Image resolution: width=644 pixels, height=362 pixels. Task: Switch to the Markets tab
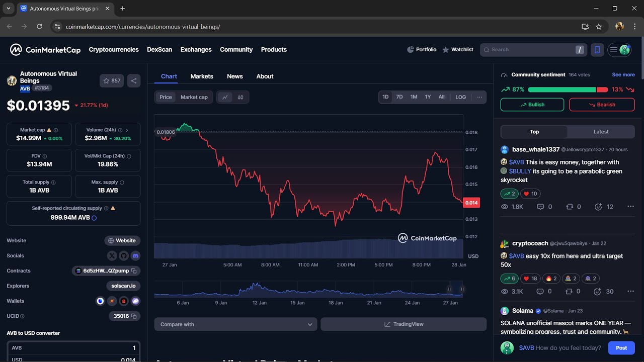tap(202, 76)
